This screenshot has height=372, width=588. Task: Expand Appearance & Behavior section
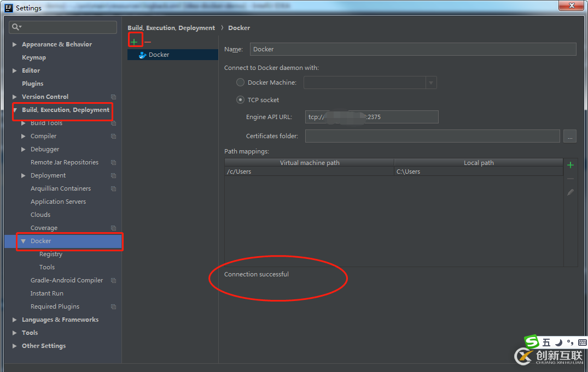pos(14,44)
